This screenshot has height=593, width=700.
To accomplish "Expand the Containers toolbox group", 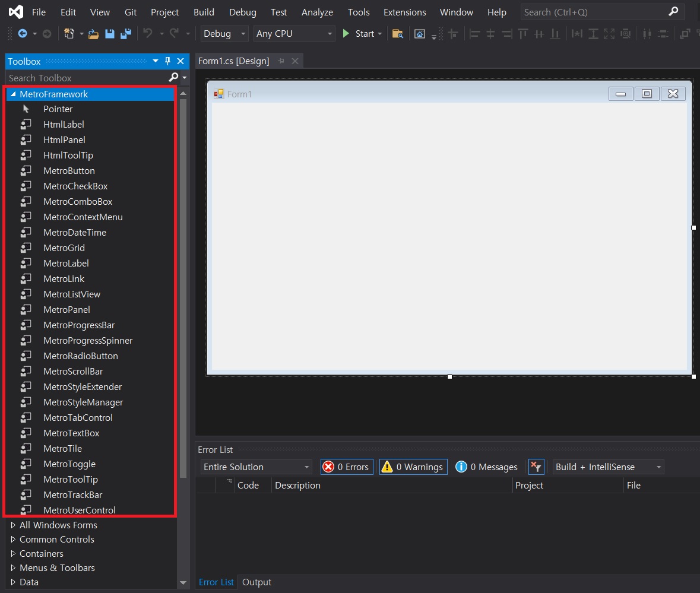I will click(x=13, y=554).
